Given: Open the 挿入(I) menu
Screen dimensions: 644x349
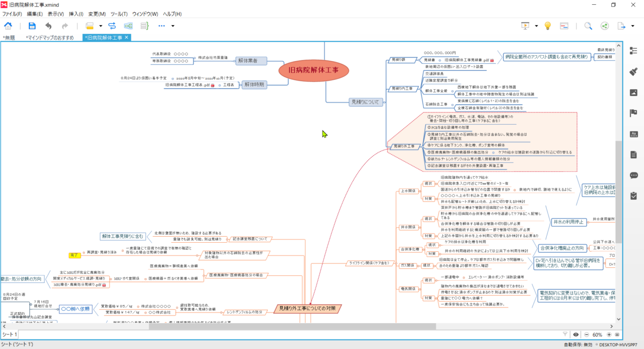Looking at the screenshot, I should 76,13.
